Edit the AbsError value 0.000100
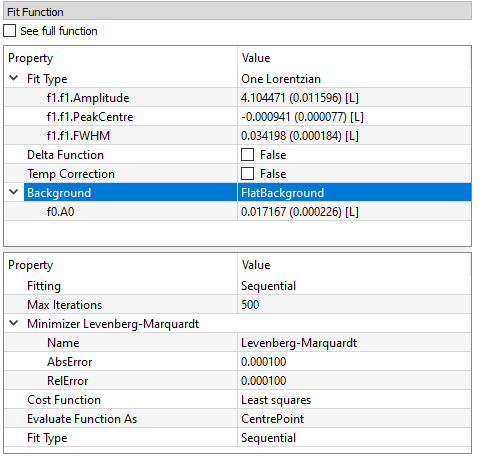Image resolution: width=484 pixels, height=458 pixels. click(x=354, y=362)
